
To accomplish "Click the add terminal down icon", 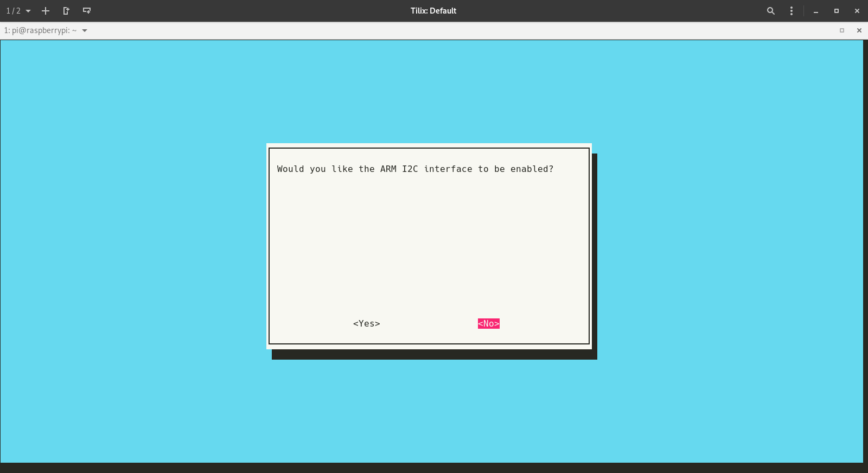I will 87,11.
